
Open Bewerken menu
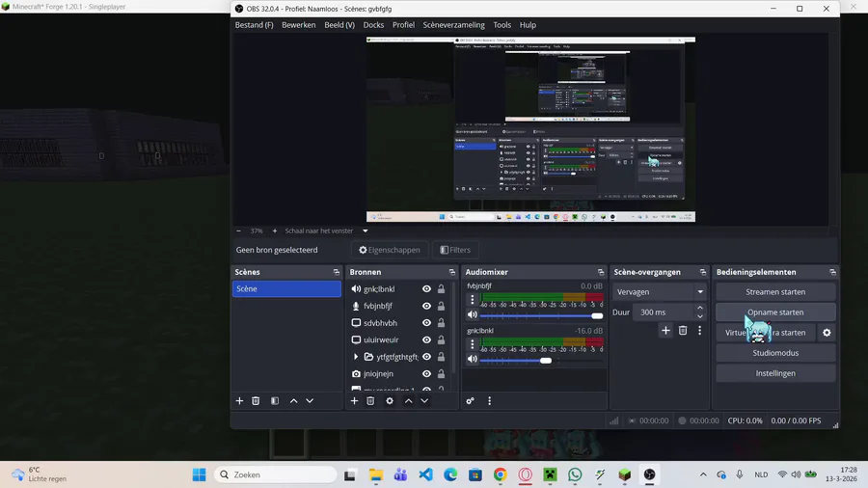pyautogui.click(x=298, y=25)
